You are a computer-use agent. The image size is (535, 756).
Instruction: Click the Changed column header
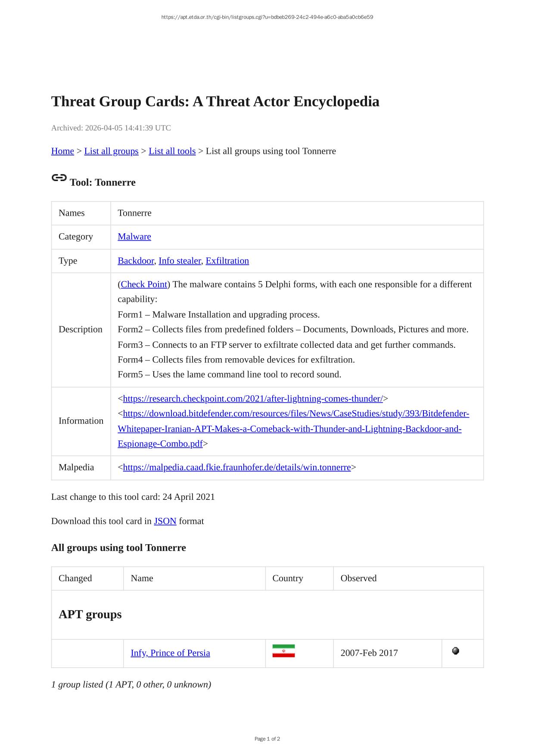(x=75, y=578)
